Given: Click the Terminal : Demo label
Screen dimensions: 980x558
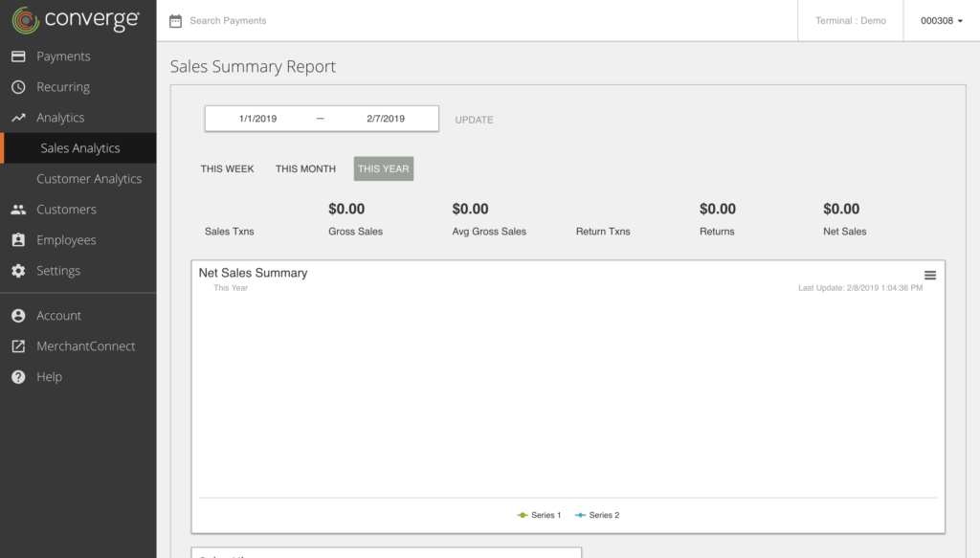Looking at the screenshot, I should click(851, 21).
